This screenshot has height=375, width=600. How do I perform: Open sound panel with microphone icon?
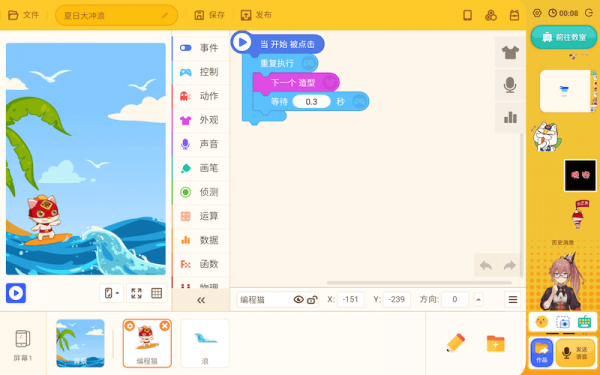pyautogui.click(x=510, y=85)
